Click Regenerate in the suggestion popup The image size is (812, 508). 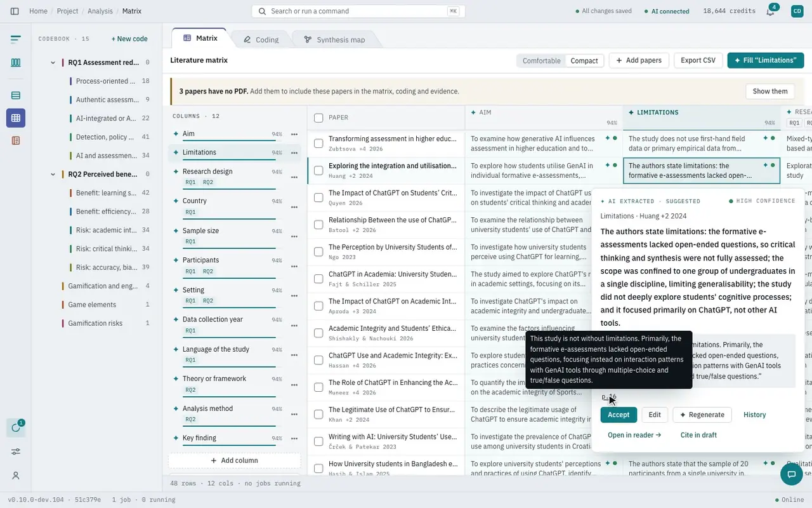pyautogui.click(x=702, y=415)
